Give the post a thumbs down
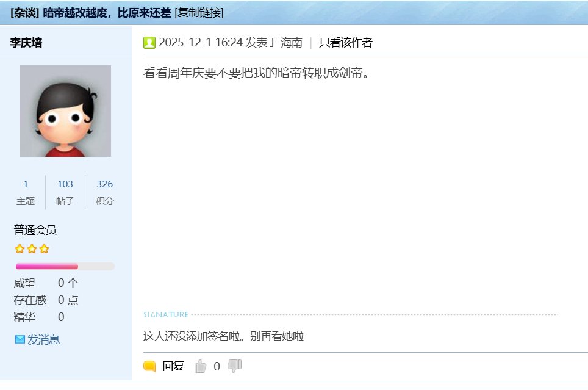 tap(234, 366)
